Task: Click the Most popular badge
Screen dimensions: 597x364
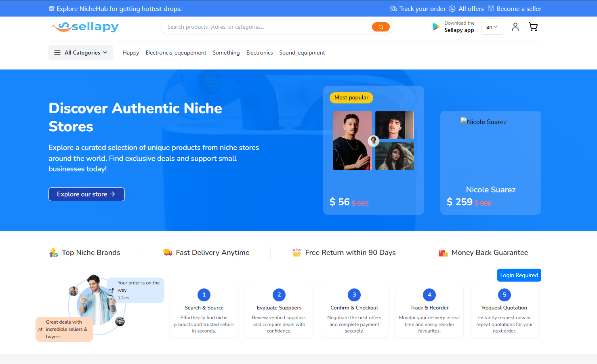Action: [351, 97]
